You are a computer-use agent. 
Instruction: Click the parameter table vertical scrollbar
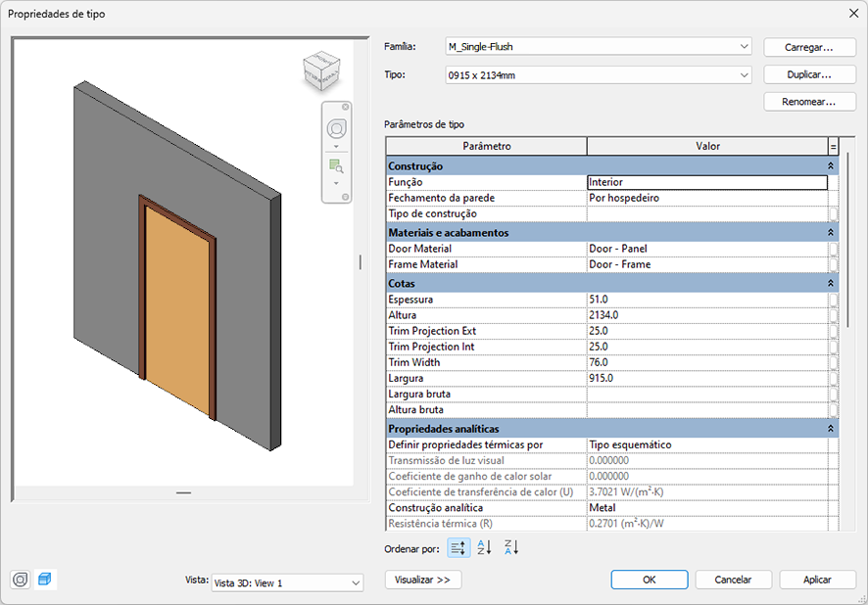click(x=847, y=240)
